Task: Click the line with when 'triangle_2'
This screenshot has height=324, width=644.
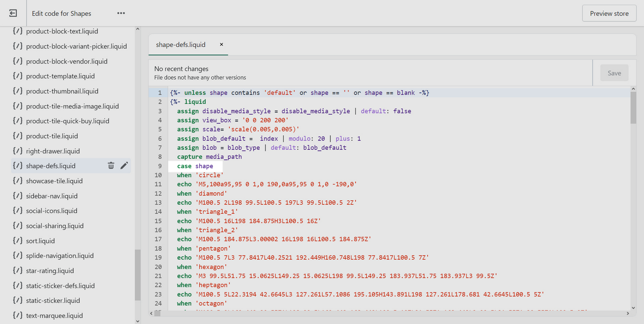Action: [x=207, y=230]
